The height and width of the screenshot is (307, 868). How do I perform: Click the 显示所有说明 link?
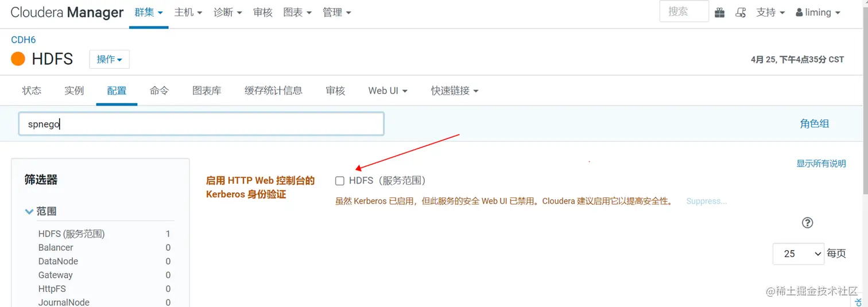point(821,164)
